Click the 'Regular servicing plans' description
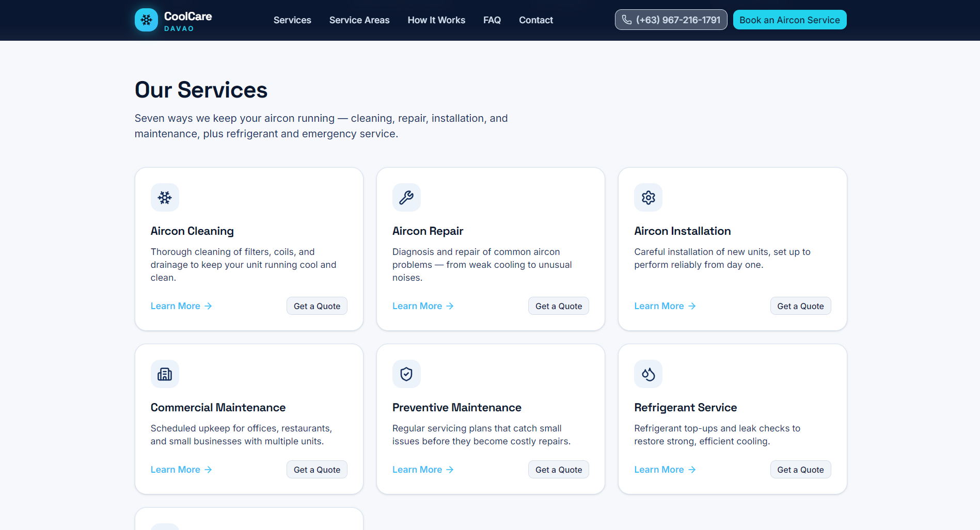This screenshot has height=530, width=980. (481, 435)
